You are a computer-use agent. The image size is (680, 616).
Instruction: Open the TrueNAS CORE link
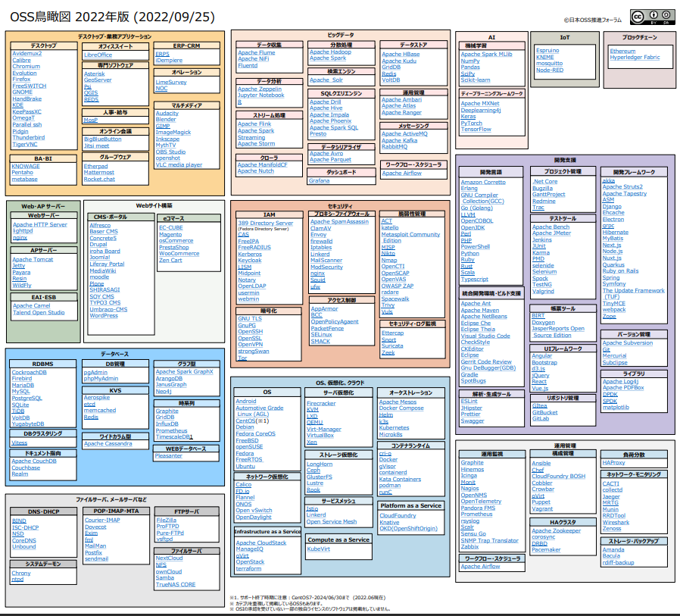176,585
